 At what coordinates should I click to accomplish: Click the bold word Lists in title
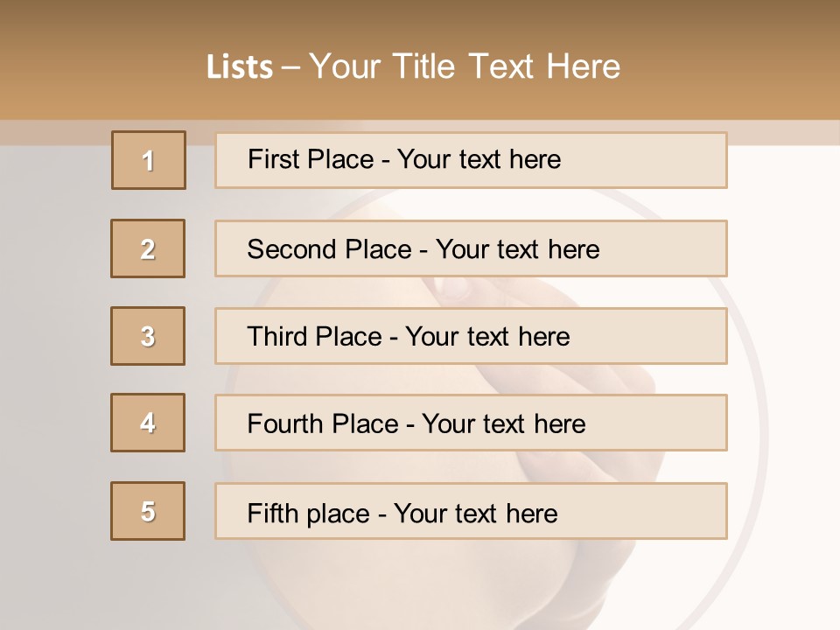pos(240,67)
